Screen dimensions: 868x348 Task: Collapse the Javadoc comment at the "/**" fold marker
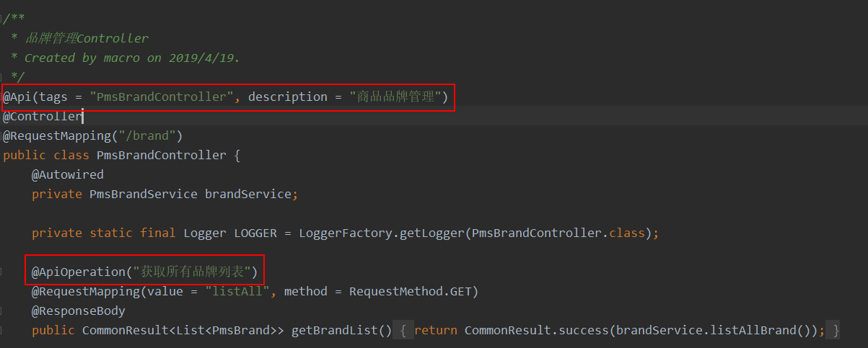point(3,18)
